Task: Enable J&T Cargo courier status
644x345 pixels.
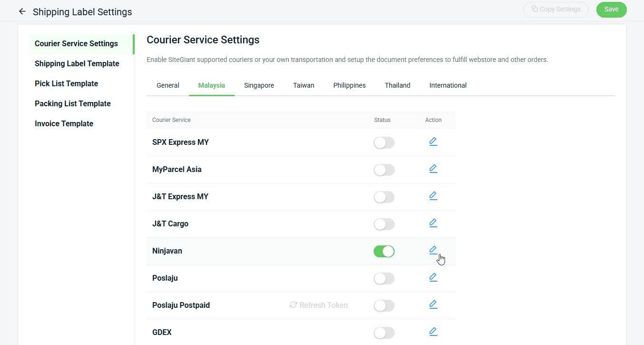Action: click(x=384, y=224)
